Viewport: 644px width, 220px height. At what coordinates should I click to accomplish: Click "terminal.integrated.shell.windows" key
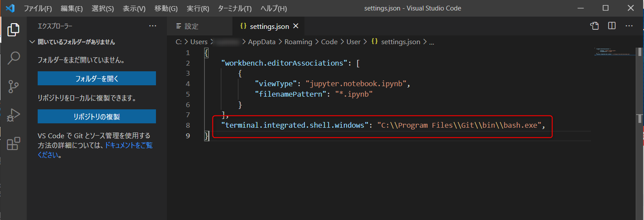[295, 126]
